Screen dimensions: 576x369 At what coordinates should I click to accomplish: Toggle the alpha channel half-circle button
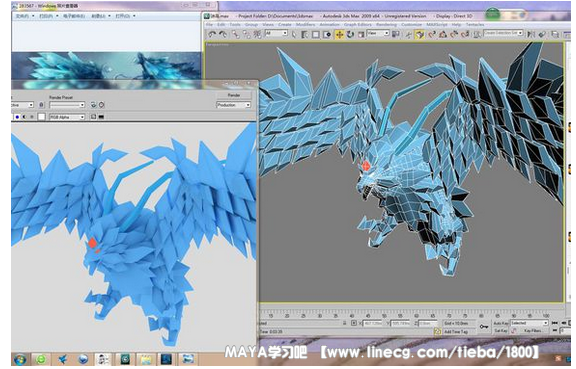click(24, 117)
